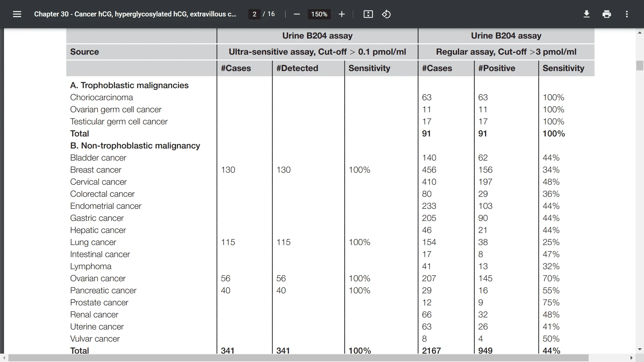Click the 'Lymphoma' row label
Screen dimensions: 644x362
[91, 266]
